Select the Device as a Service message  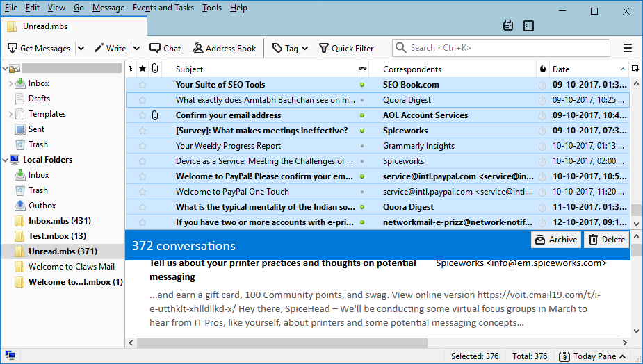(x=377, y=161)
